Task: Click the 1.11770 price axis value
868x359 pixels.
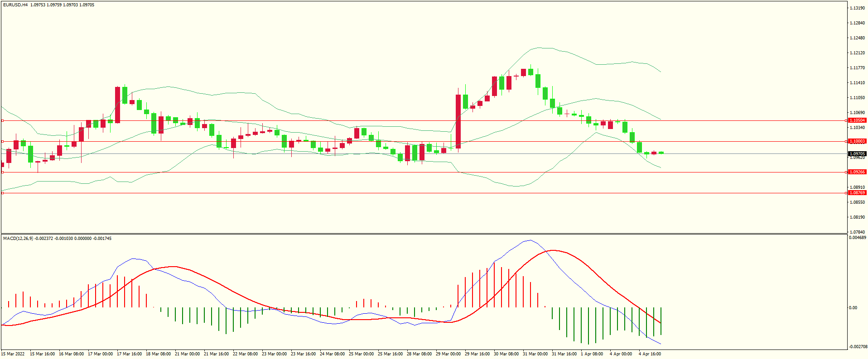Action: [x=857, y=68]
